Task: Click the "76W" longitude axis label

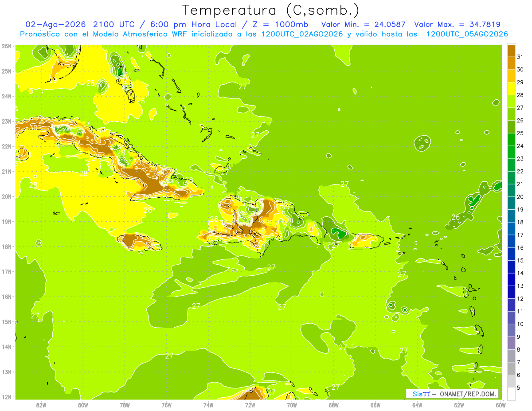Action: point(167,405)
